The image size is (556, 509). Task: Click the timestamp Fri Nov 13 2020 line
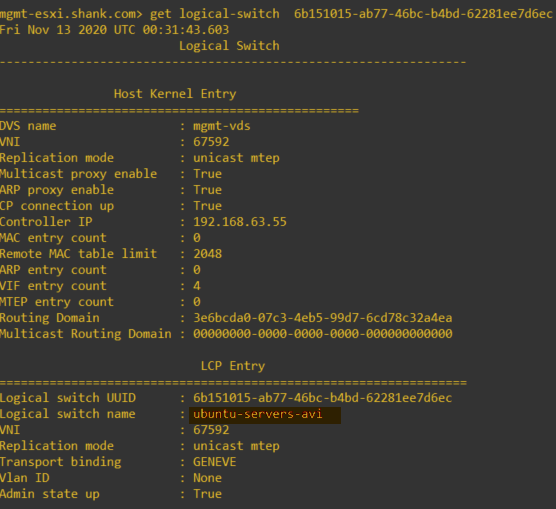[x=115, y=30]
